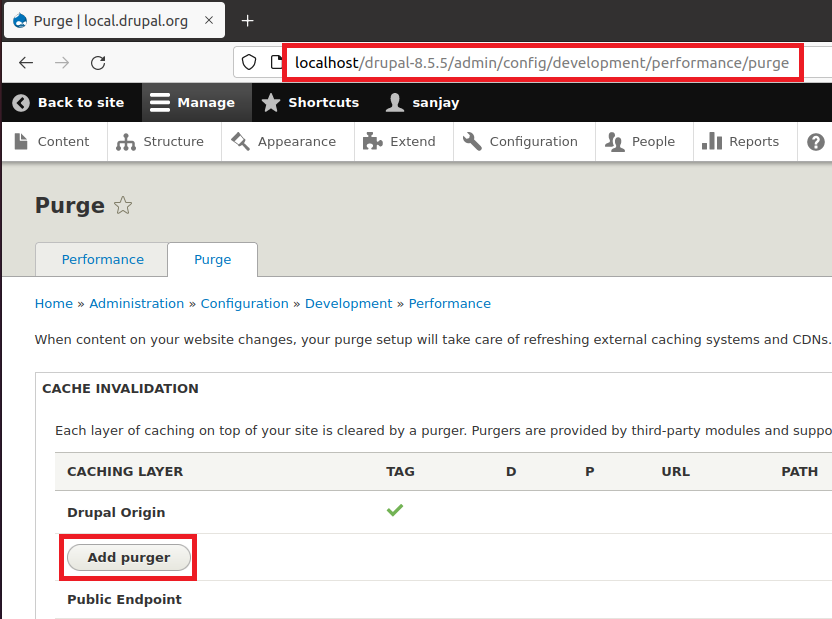Open the Reports admin menu
The image size is (832, 619).
(740, 142)
